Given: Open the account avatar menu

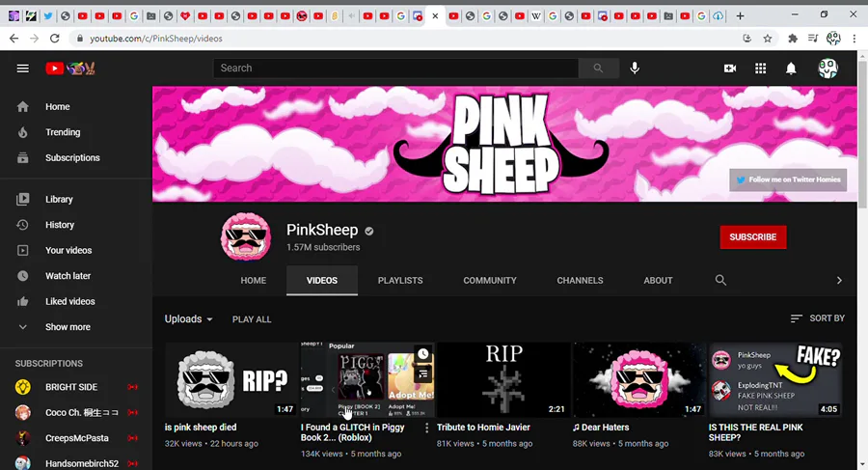Looking at the screenshot, I should [828, 69].
